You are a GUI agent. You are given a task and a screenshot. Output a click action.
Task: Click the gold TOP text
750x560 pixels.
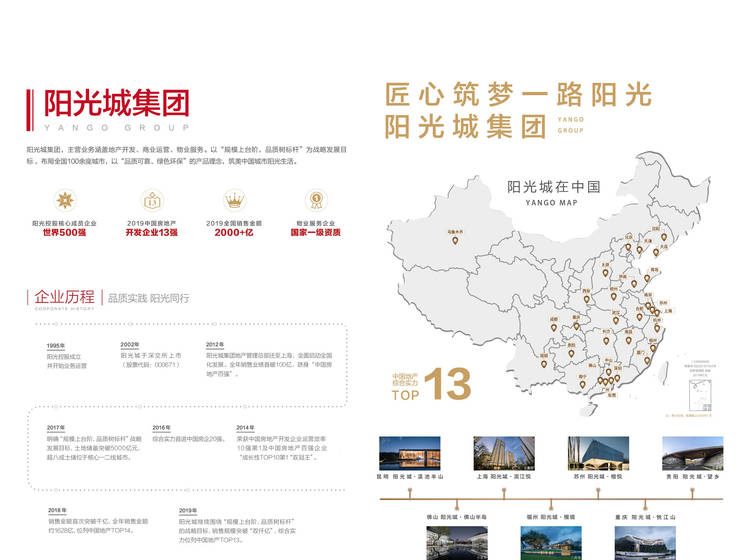(405, 395)
